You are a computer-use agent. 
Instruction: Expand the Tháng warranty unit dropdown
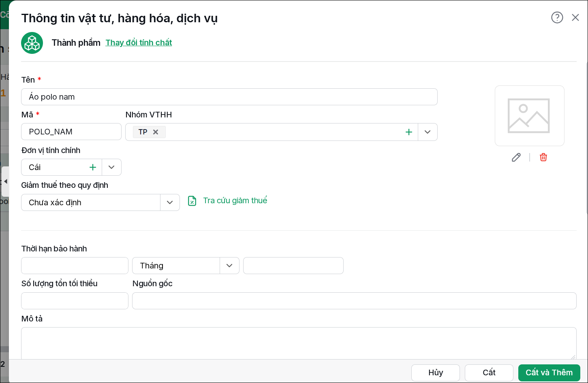tap(229, 266)
